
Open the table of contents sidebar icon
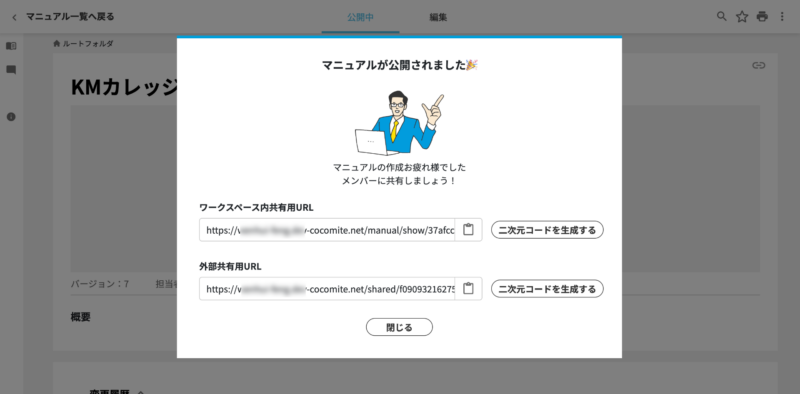pyautogui.click(x=11, y=46)
